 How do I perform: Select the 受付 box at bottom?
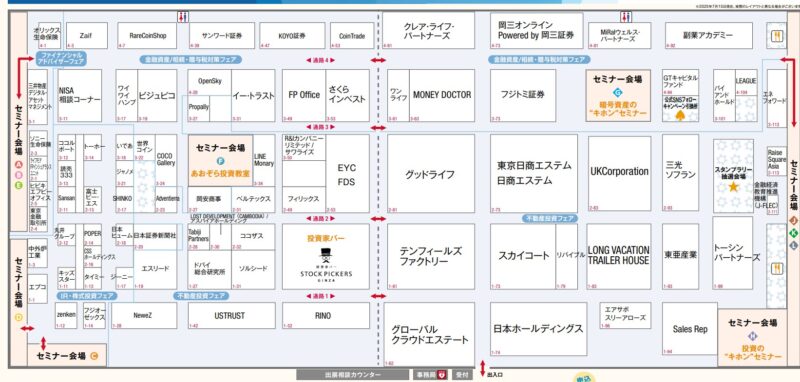pyautogui.click(x=462, y=375)
